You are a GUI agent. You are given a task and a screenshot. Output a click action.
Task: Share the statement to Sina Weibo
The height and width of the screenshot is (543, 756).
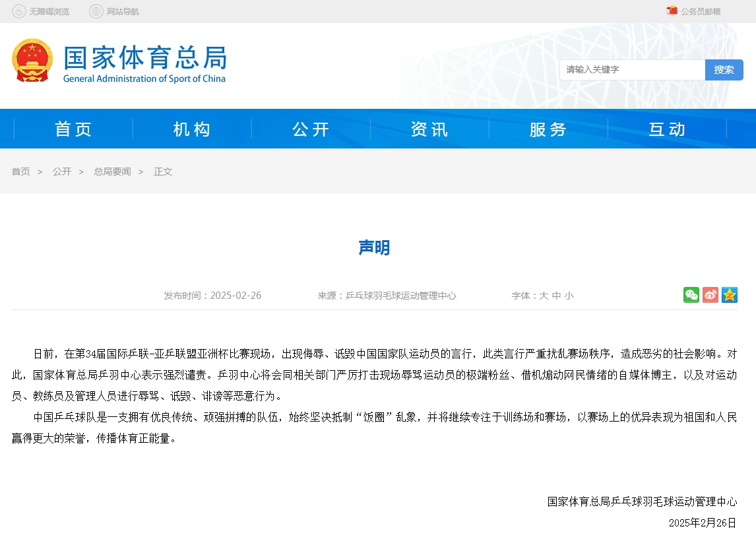[710, 295]
